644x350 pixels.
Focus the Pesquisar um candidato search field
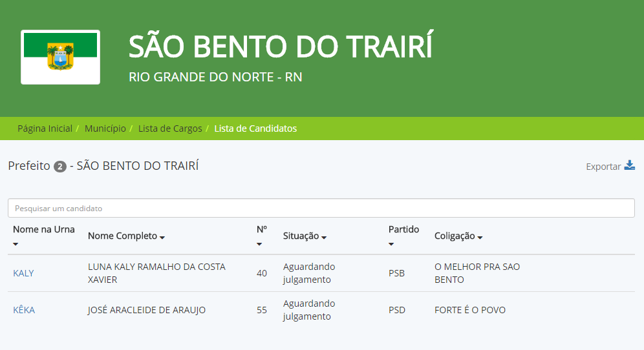[x=321, y=208]
